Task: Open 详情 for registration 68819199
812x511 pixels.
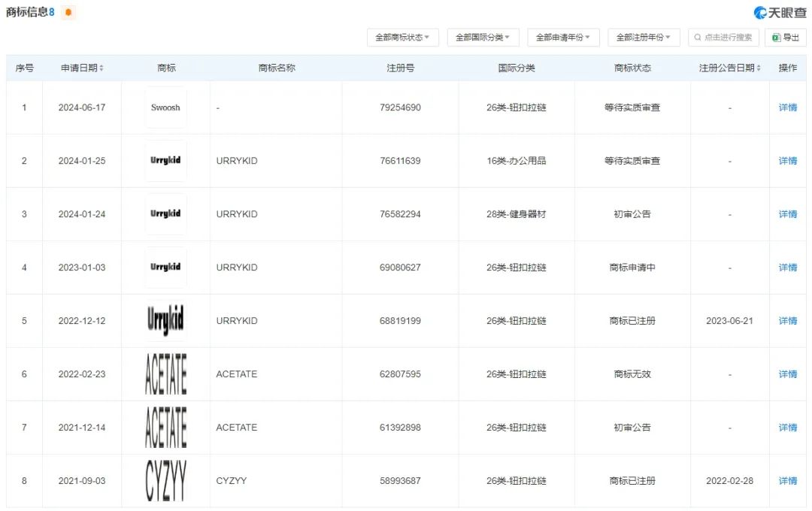Action: point(788,321)
